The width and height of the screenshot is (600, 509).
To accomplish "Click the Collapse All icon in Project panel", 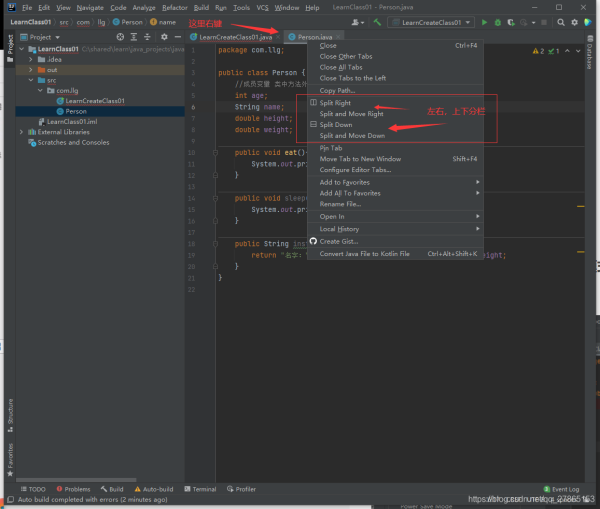I will (x=148, y=37).
